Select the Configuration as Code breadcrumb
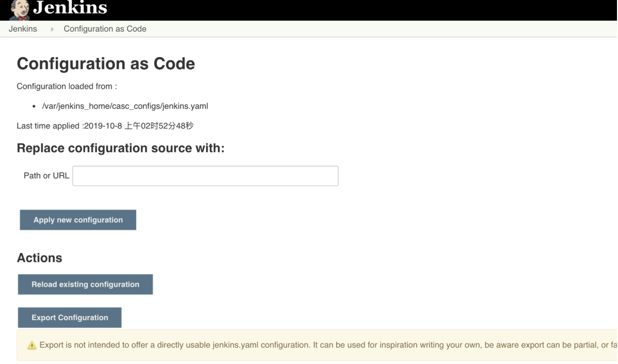Image resolution: width=618 pixels, height=364 pixels. click(105, 29)
